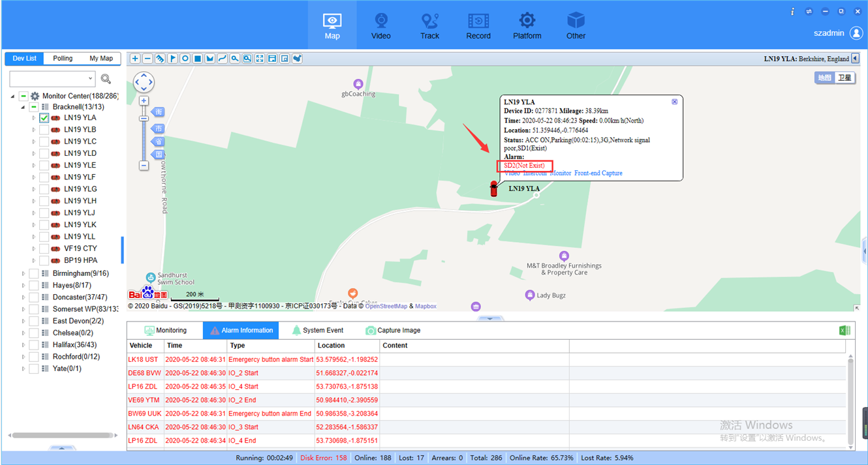Click the device search magnifier button
The image size is (868, 465).
pyautogui.click(x=106, y=79)
